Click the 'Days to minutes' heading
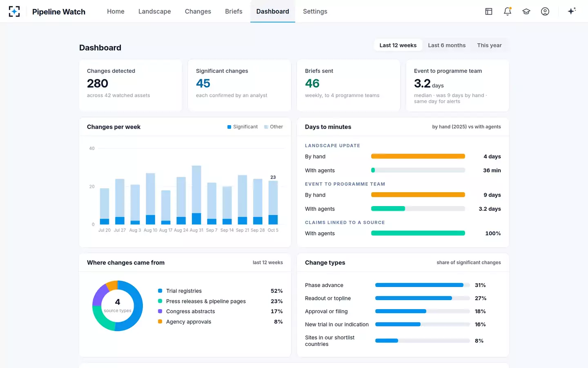 [x=328, y=127]
